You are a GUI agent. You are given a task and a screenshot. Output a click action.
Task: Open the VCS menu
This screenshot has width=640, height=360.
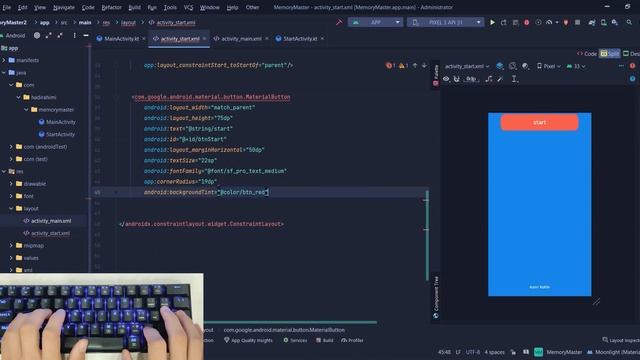[x=189, y=7]
